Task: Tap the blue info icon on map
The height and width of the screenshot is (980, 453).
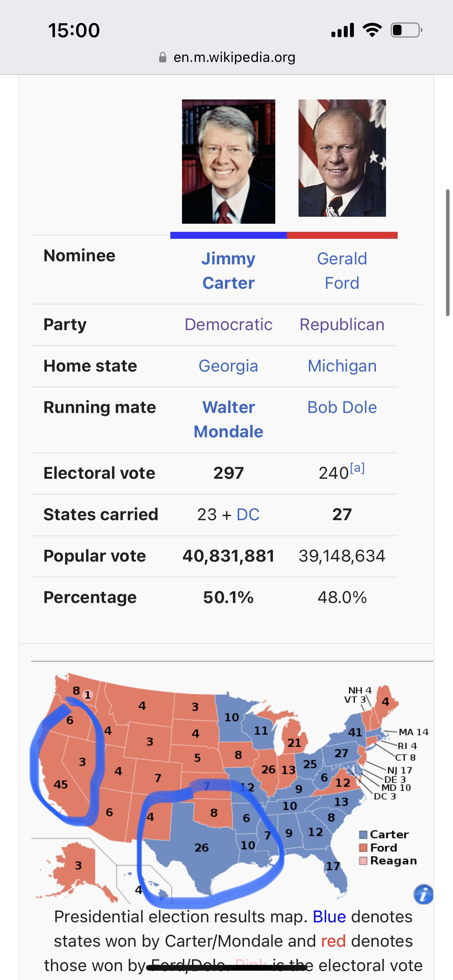Action: click(423, 894)
